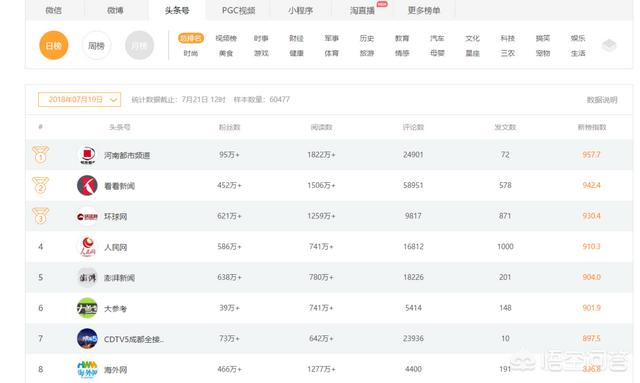This screenshot has height=383, width=640.
Task: Select the 搞笑 category
Action: 543,38
